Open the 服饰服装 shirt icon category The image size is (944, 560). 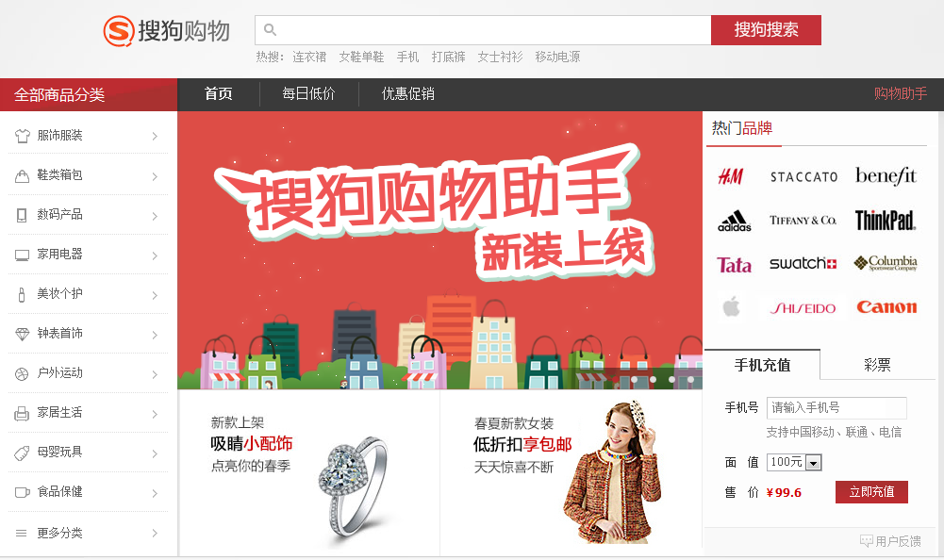[23, 136]
